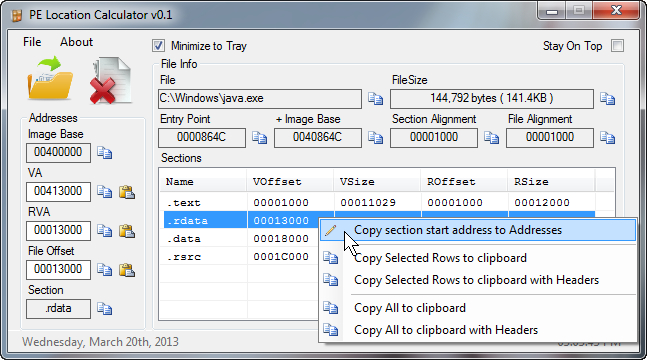Click the Entry Point field 0000864C

(x=202, y=137)
